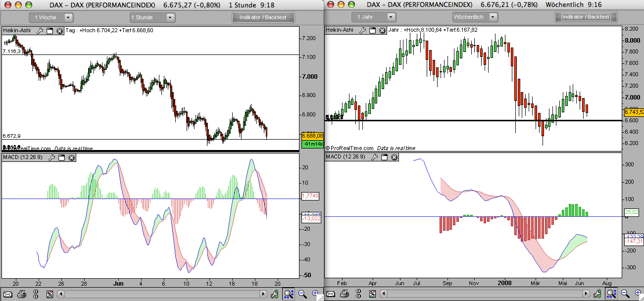Maximize Heikin-Ashi panel in hourly chart
Screen dimensions: 644x301
(50, 31)
